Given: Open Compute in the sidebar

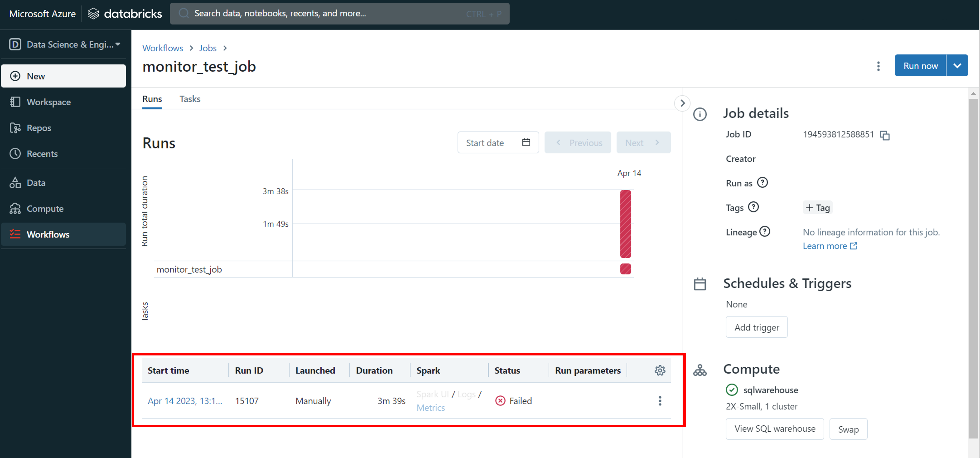Looking at the screenshot, I should coord(45,209).
